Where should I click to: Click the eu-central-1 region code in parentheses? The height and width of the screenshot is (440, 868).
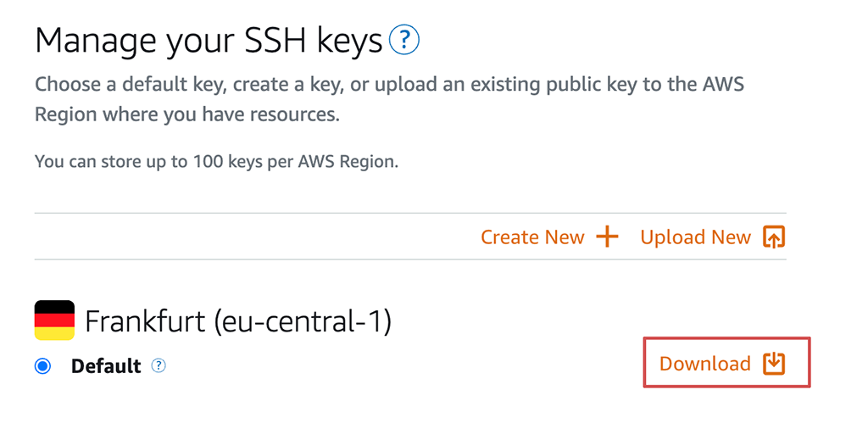click(303, 321)
